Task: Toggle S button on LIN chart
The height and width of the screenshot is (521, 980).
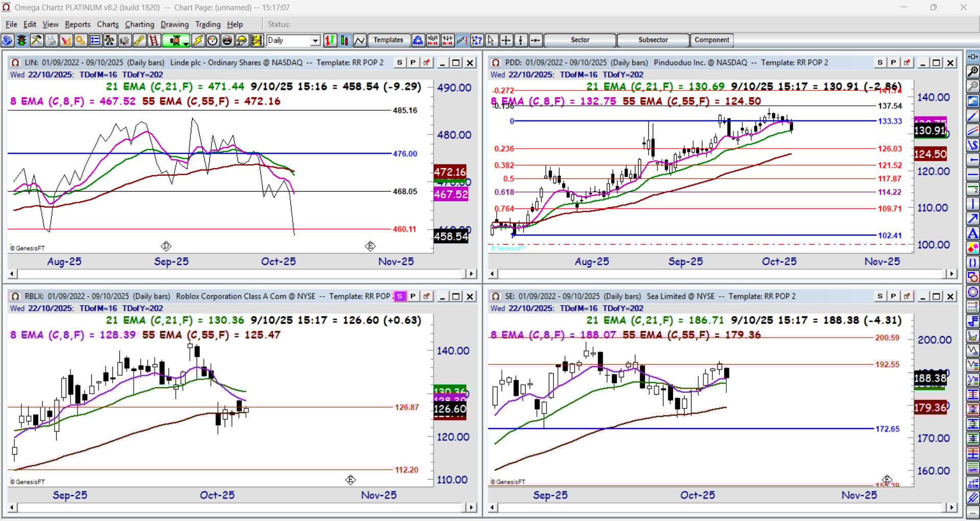Action: [x=400, y=62]
